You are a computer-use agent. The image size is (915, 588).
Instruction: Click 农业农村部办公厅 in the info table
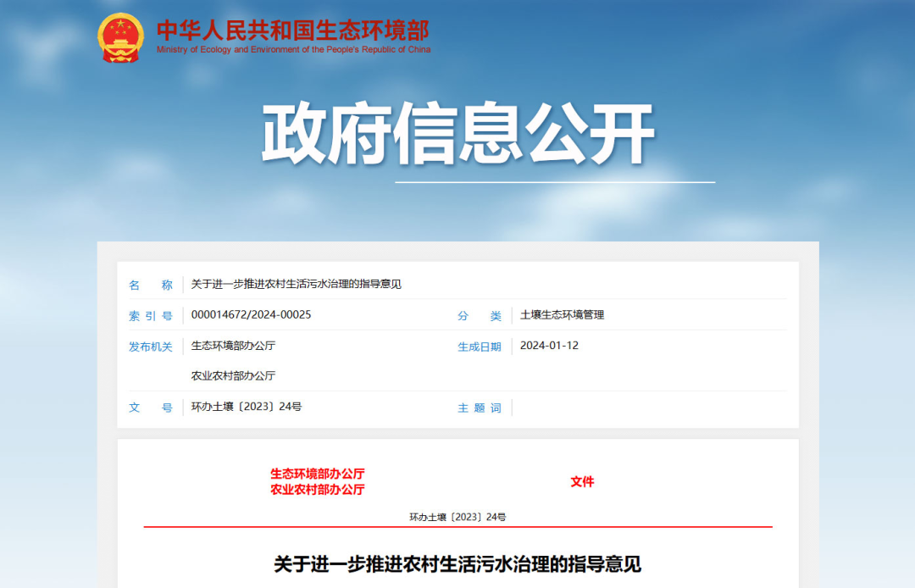tap(233, 376)
